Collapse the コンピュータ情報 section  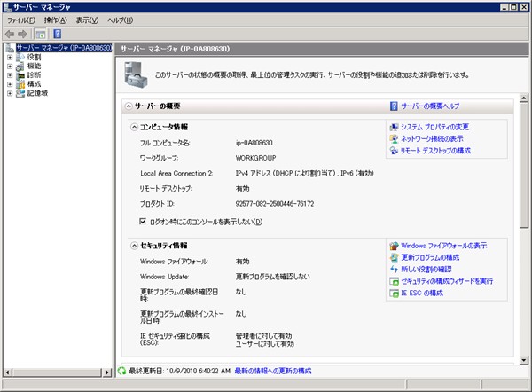click(x=135, y=128)
